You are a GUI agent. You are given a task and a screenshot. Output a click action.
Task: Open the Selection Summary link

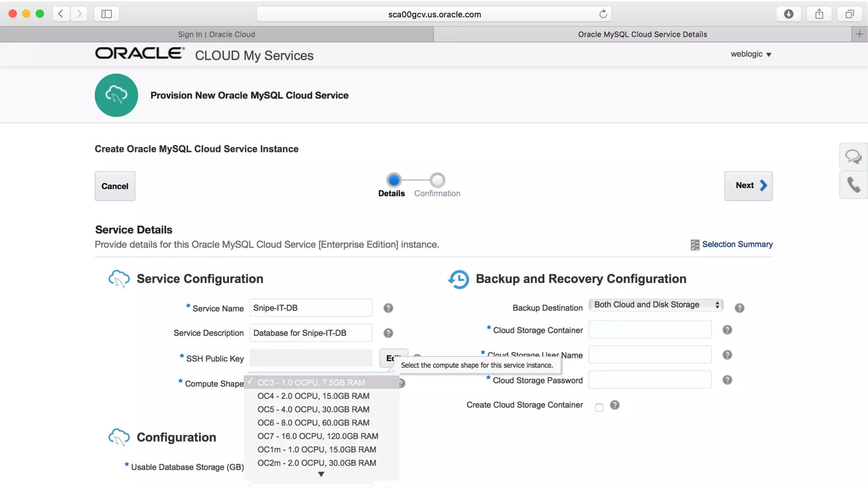click(x=737, y=244)
